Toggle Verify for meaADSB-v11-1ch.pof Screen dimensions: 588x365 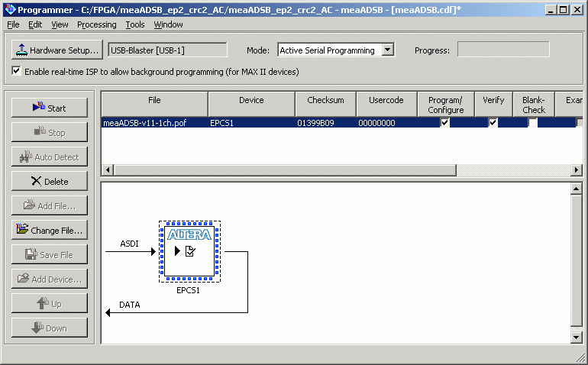[x=493, y=122]
